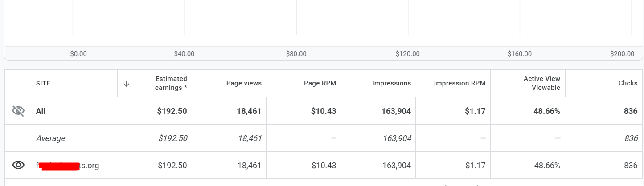Click the $200.00 chart axis label

pos(622,54)
